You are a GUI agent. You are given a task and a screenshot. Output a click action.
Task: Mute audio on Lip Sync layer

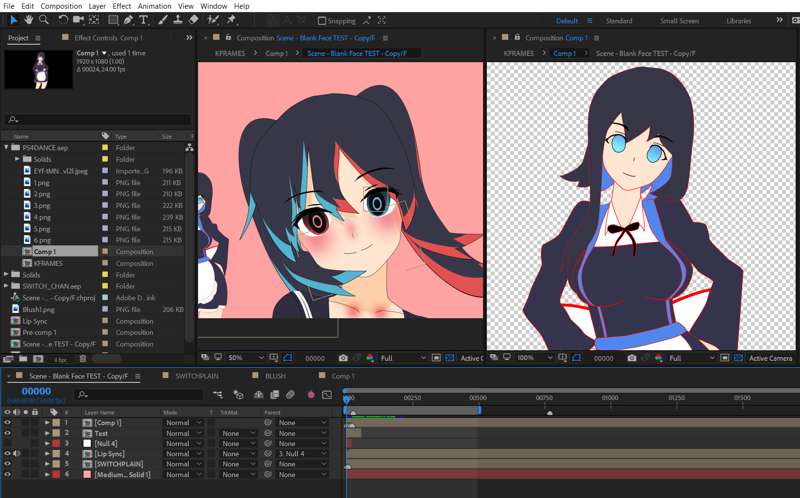[x=17, y=454]
